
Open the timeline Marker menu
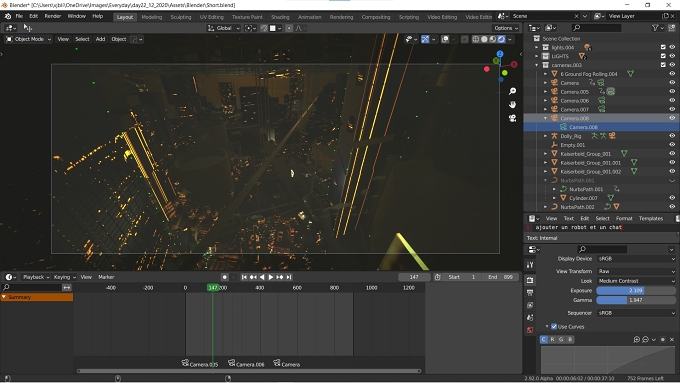point(106,277)
